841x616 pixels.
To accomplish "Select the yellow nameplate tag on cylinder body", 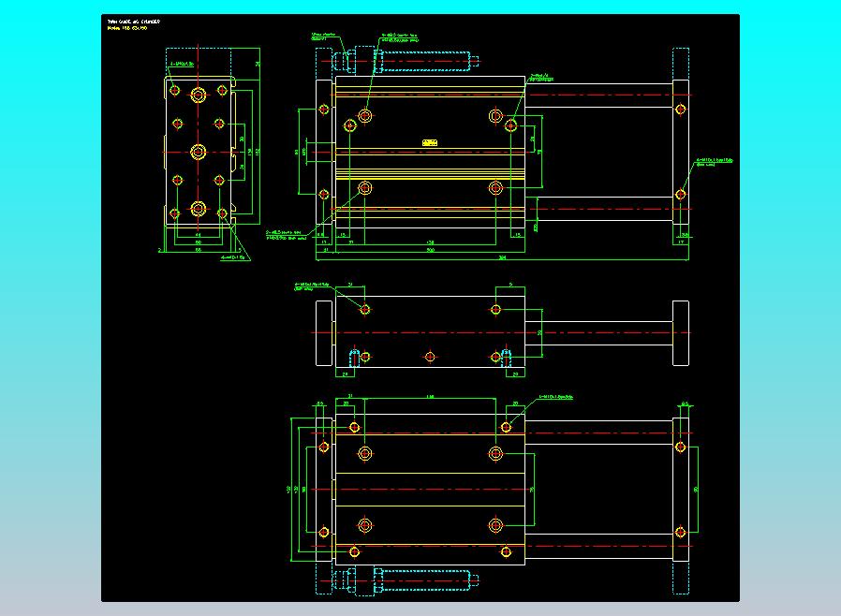I will click(430, 142).
